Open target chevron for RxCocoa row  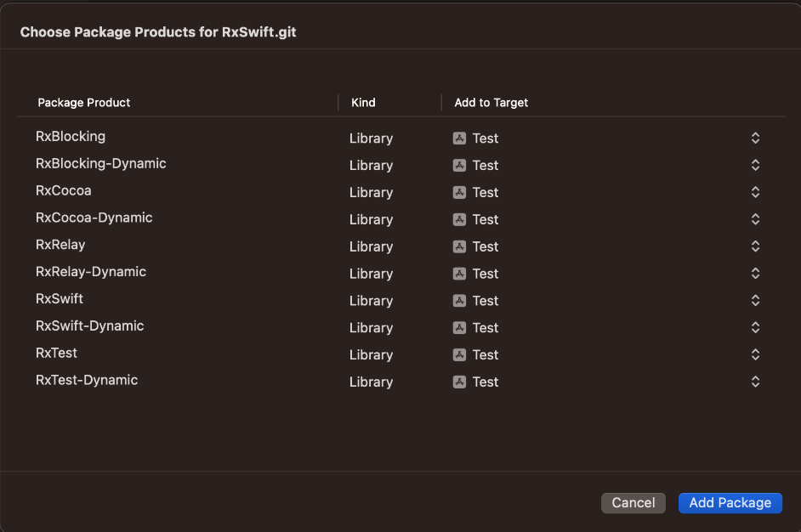(755, 192)
